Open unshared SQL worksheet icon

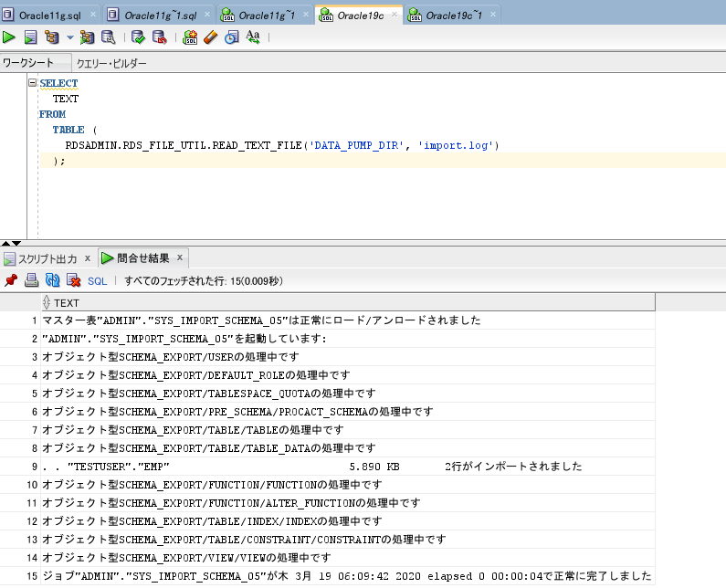pyautogui.click(x=190, y=37)
